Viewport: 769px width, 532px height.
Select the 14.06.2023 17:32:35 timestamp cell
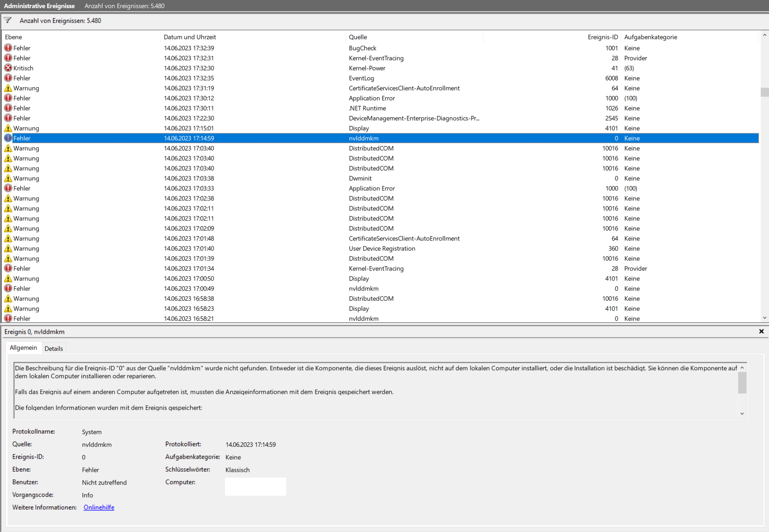coord(189,78)
